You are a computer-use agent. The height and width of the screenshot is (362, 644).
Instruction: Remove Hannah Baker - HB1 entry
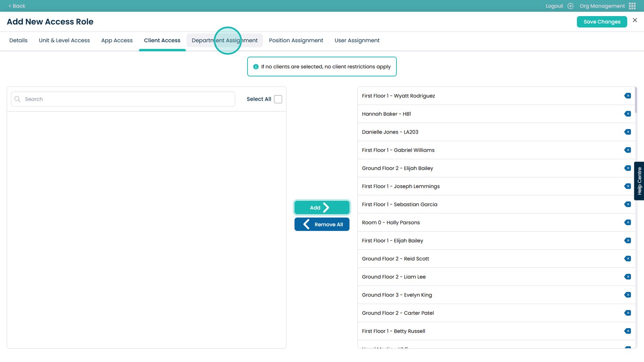pyautogui.click(x=627, y=114)
